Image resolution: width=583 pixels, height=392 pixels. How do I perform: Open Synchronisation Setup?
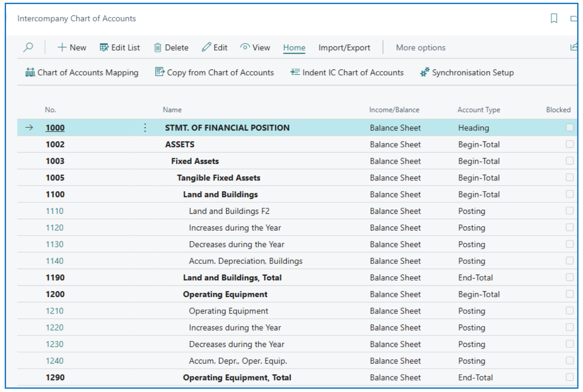[467, 72]
